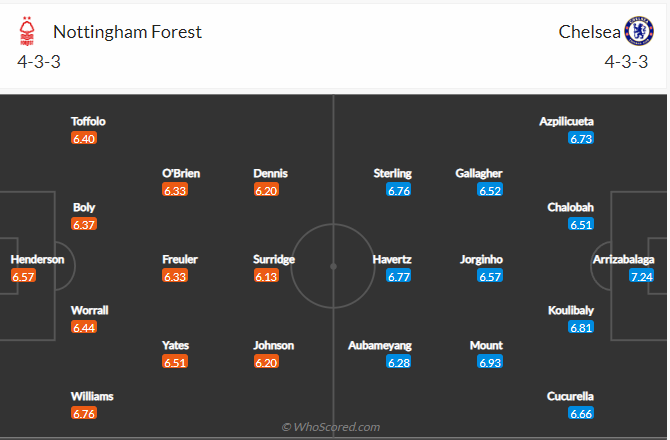Click Koulibaly's 6.81 rating badge

pyautogui.click(x=581, y=327)
